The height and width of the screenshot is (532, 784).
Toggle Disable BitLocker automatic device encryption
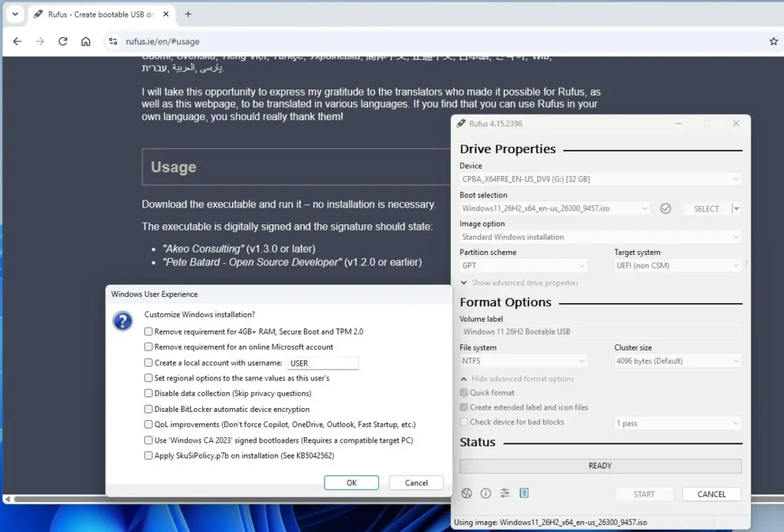coord(149,409)
